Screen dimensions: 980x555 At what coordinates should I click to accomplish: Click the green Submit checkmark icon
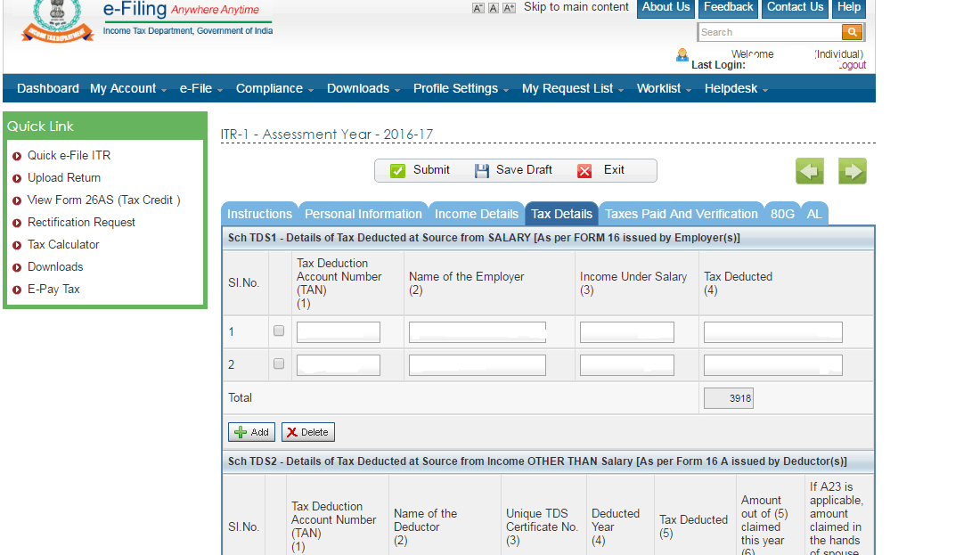(x=396, y=170)
